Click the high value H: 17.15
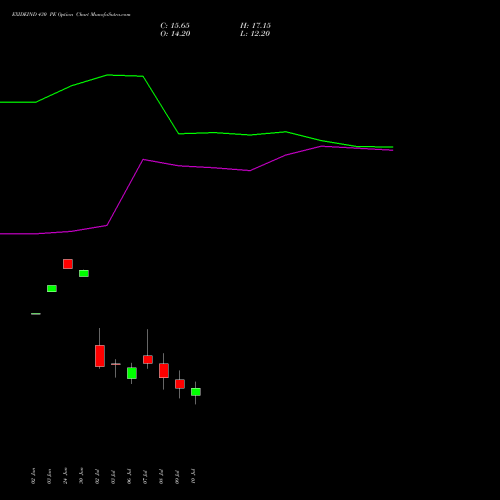 [255, 26]
